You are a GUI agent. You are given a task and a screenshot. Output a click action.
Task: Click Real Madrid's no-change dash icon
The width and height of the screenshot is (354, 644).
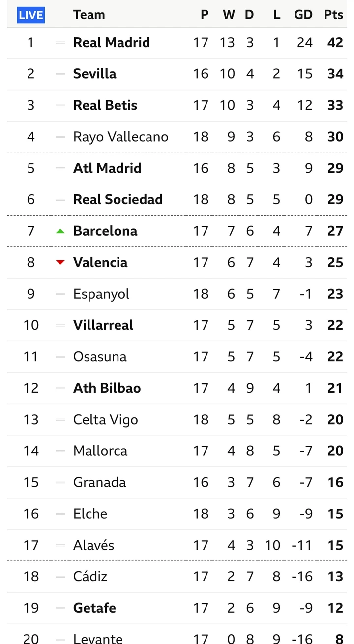60,43
